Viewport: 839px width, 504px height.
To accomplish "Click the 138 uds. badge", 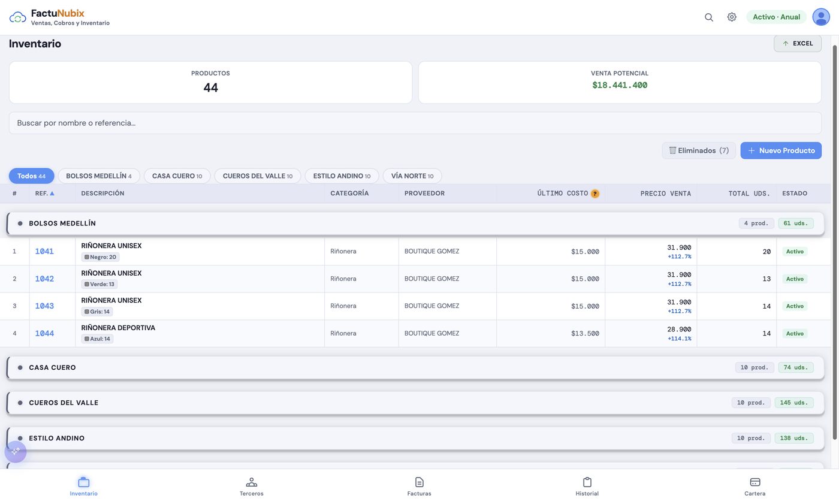I will 794,438.
